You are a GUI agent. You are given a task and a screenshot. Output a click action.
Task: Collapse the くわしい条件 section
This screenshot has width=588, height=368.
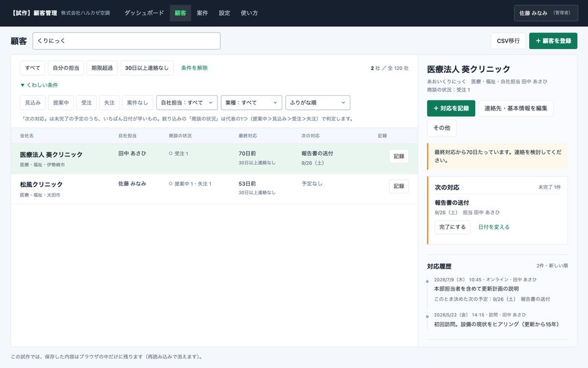click(x=39, y=85)
